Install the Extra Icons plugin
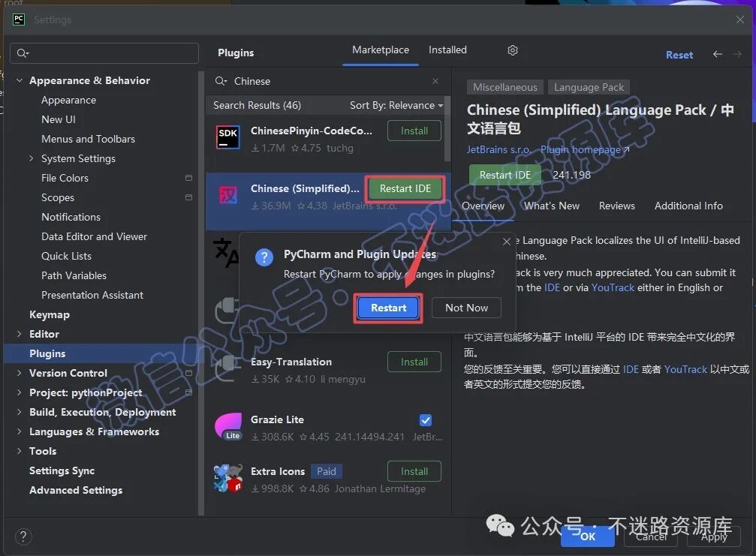This screenshot has width=756, height=556. [x=414, y=471]
